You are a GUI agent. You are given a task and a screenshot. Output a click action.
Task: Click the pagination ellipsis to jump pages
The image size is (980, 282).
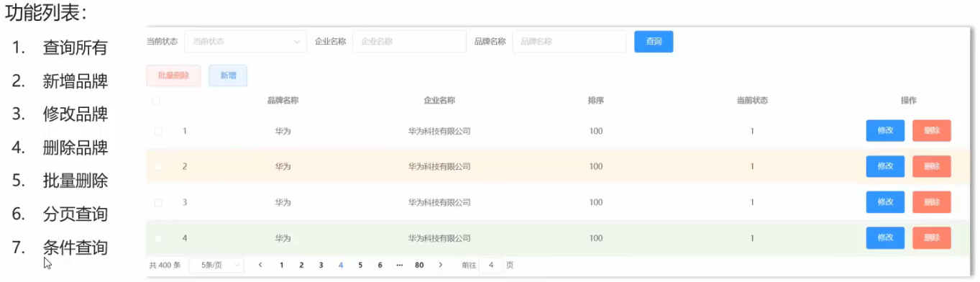click(400, 265)
